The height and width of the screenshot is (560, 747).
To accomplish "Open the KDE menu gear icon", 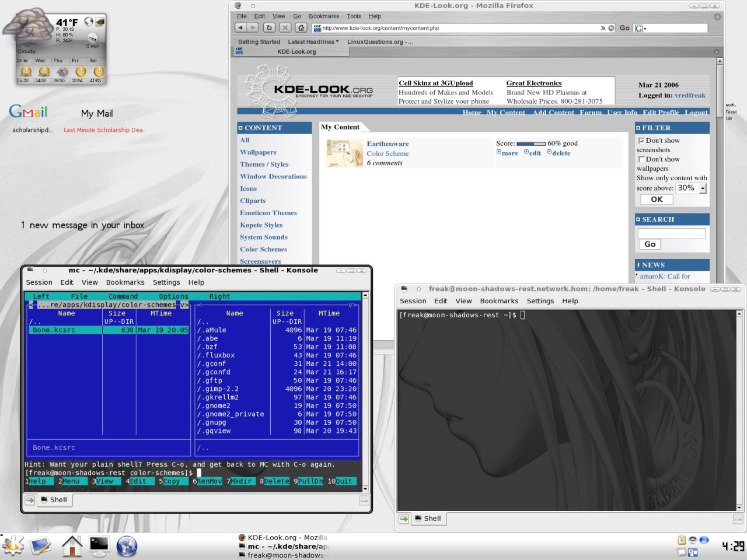I will 12,546.
